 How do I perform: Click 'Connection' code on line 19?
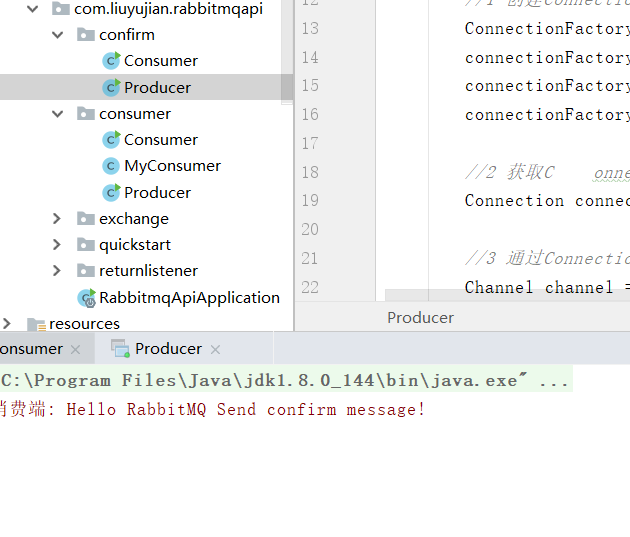(x=514, y=200)
